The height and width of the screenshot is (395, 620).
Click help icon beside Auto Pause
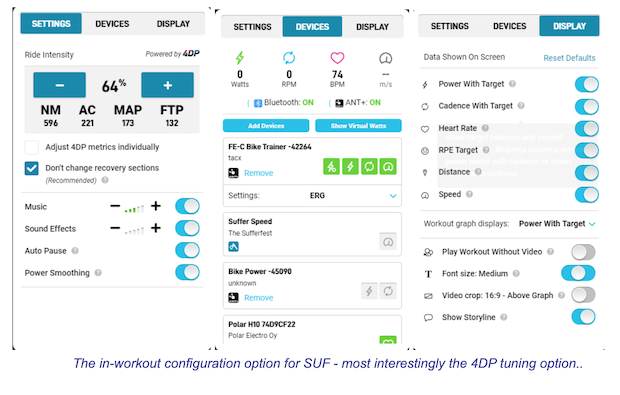click(75, 251)
